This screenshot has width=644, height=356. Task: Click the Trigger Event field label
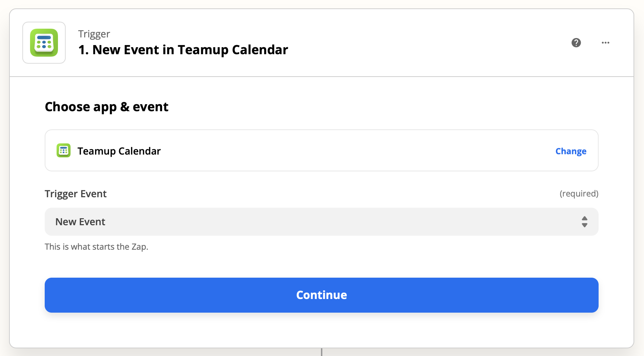[x=76, y=194]
